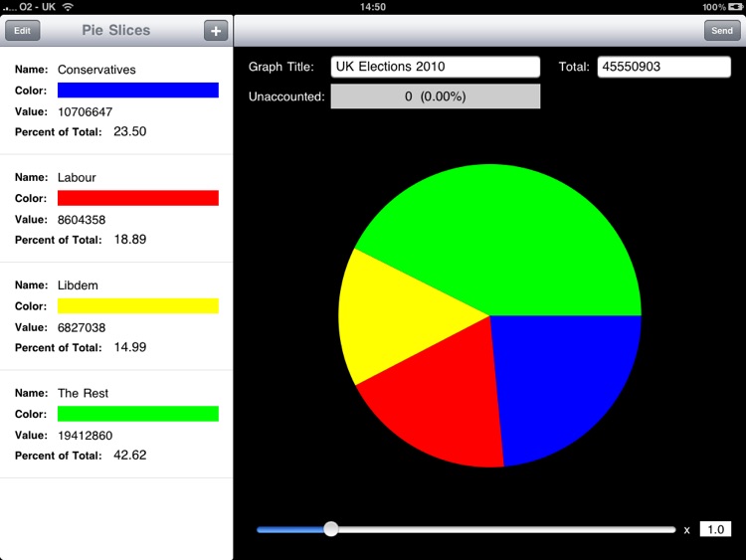Select the name Libdem
This screenshot has height=560, width=746.
pos(78,285)
